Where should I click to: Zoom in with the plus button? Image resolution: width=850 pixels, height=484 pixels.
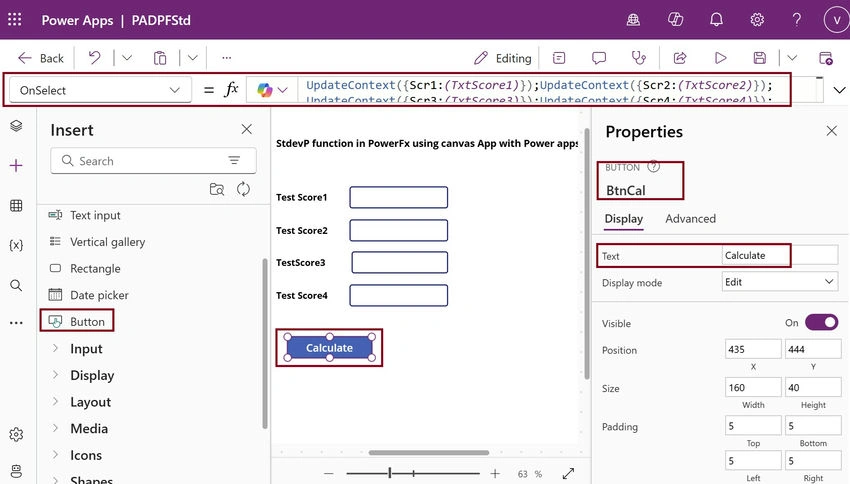495,473
